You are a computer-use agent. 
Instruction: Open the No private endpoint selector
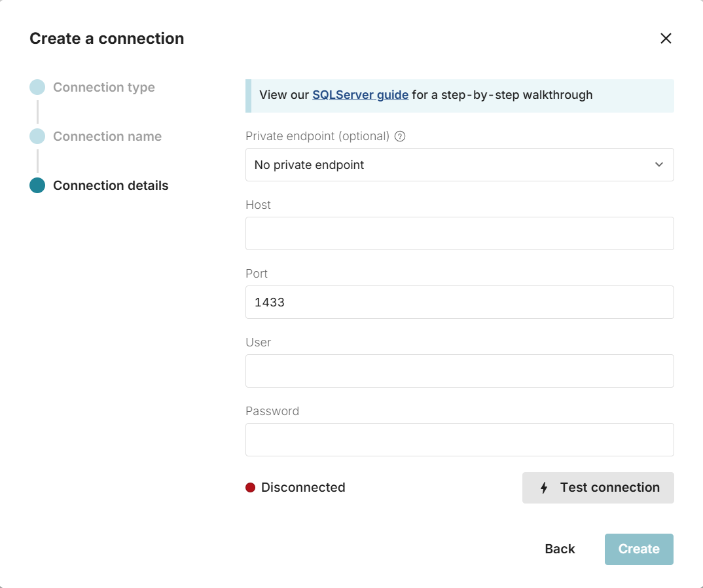click(x=445, y=165)
